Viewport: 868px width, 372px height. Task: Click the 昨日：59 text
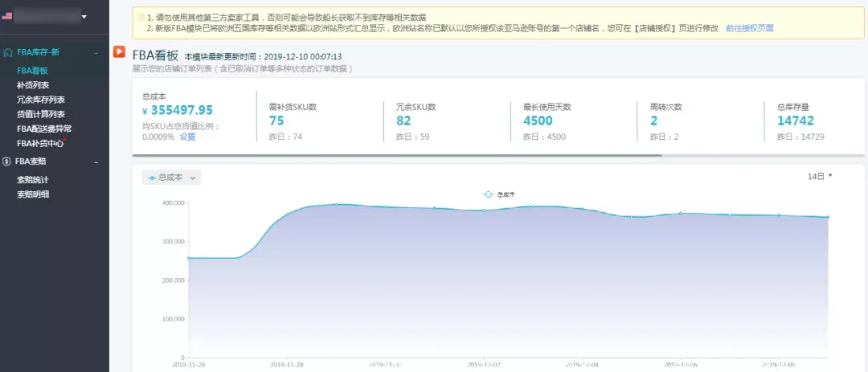[413, 137]
